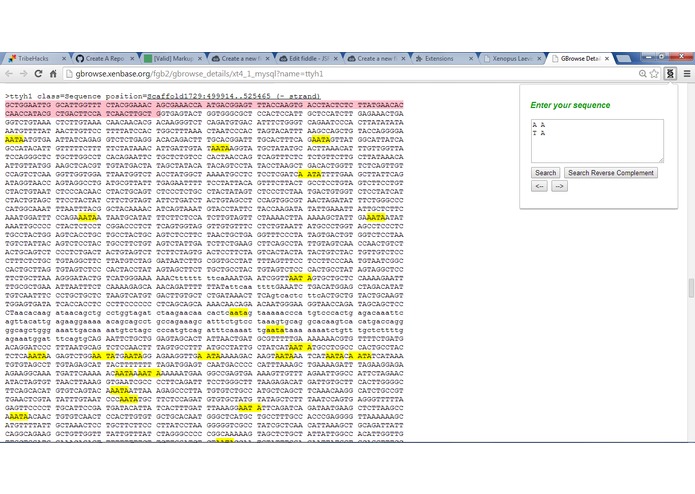Screen dimensions: 695x494
Task: Close the Edit fiddle tab
Action: pos(336,58)
